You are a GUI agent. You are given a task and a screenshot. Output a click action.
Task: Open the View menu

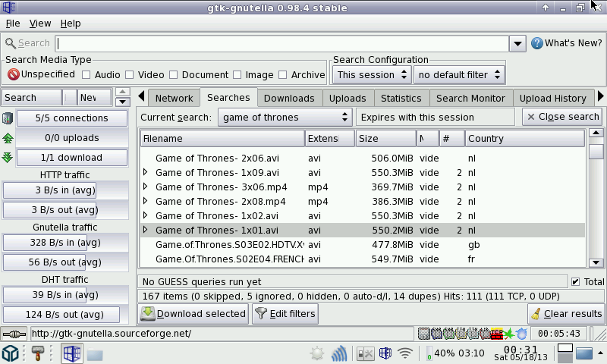pyautogui.click(x=40, y=24)
